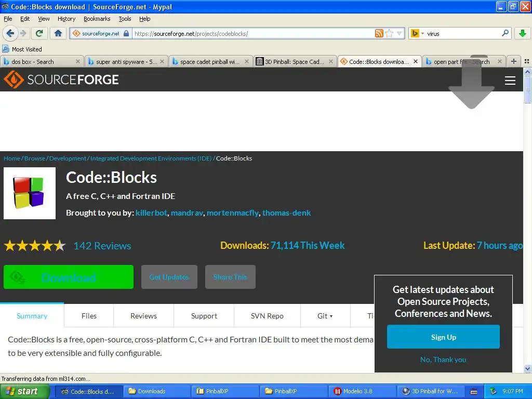The width and height of the screenshot is (532, 399).
Task: Expand the Git dropdown tab
Action: click(325, 316)
